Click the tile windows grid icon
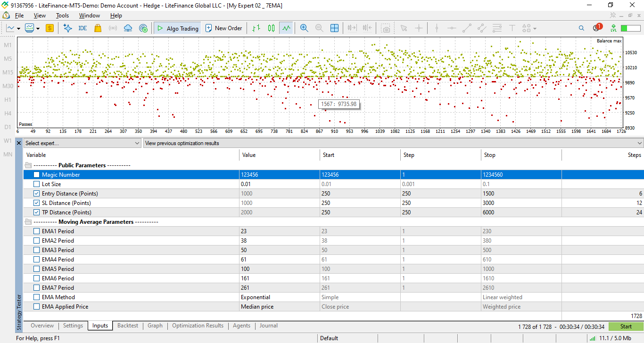 click(334, 28)
